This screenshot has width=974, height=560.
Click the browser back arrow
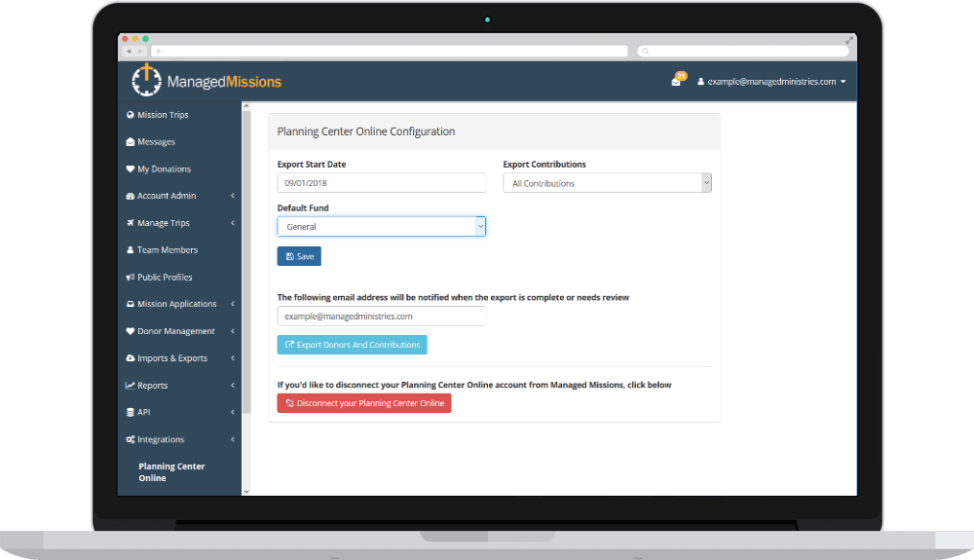[129, 51]
